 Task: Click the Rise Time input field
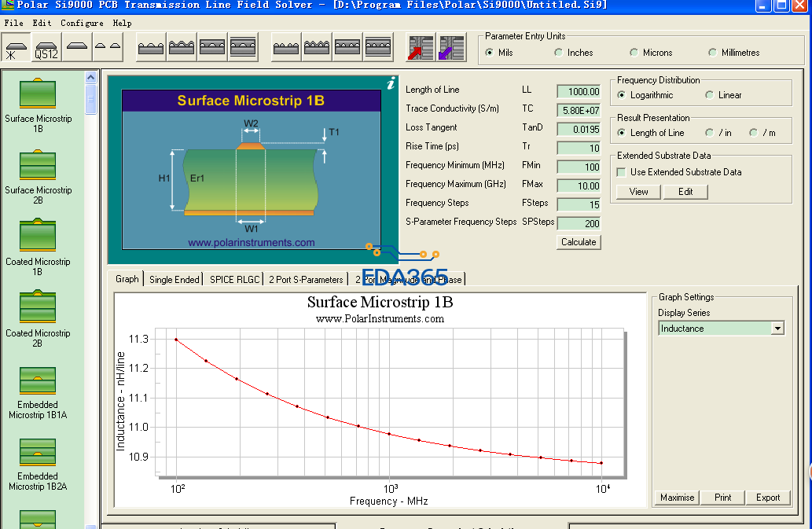(579, 148)
